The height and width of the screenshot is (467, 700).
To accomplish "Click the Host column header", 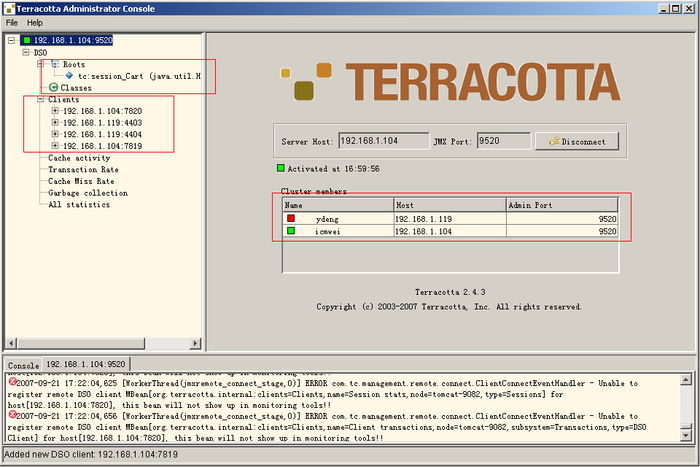I will click(450, 205).
